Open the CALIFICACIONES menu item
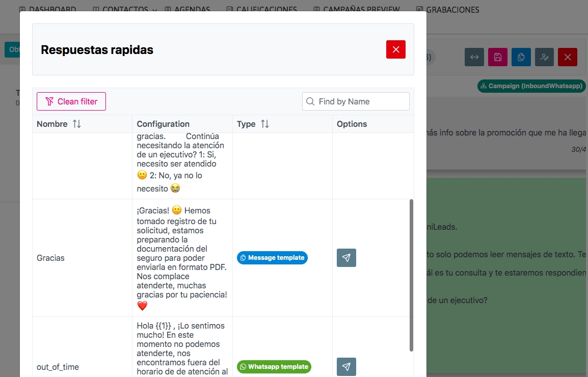This screenshot has width=588, height=377. click(262, 9)
